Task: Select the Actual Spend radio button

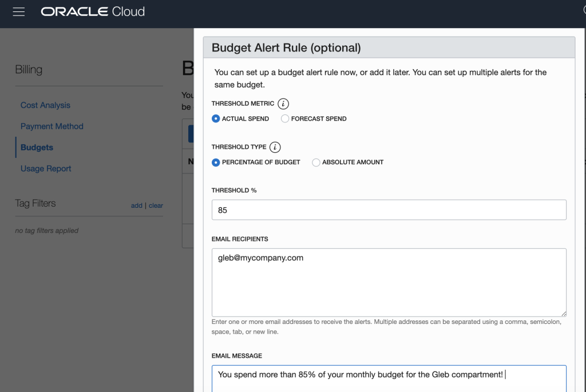Action: pos(216,118)
